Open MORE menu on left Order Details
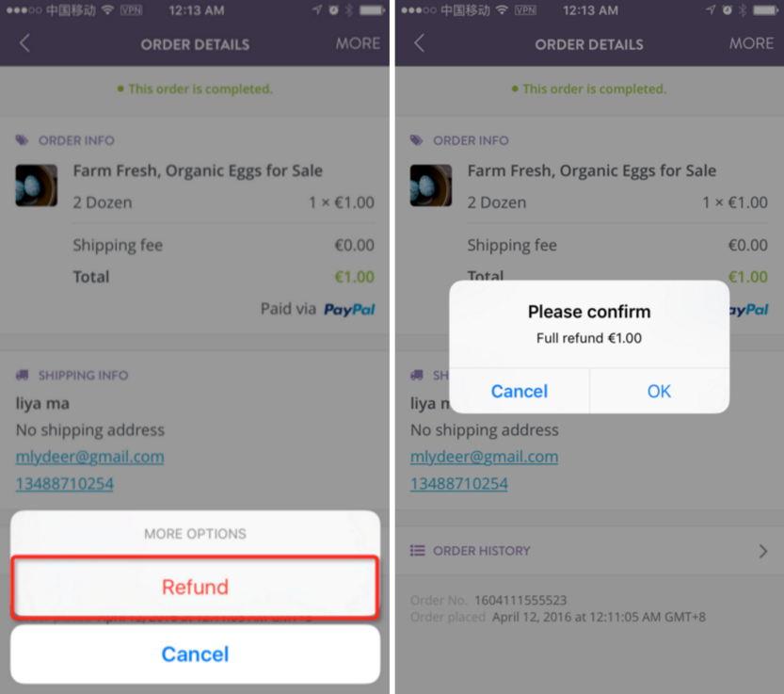784x694 pixels. click(358, 43)
